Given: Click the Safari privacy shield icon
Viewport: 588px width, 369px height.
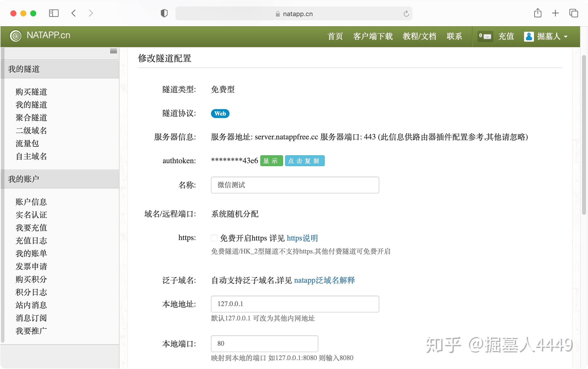Looking at the screenshot, I should [164, 13].
